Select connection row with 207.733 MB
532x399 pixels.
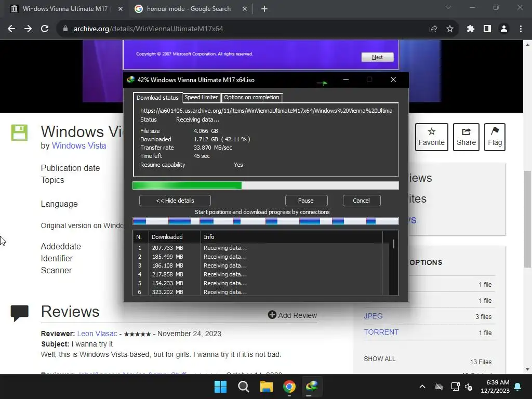click(x=258, y=248)
